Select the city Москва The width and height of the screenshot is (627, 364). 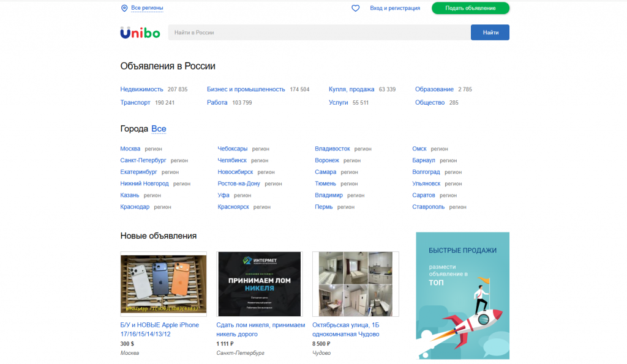pyautogui.click(x=130, y=149)
